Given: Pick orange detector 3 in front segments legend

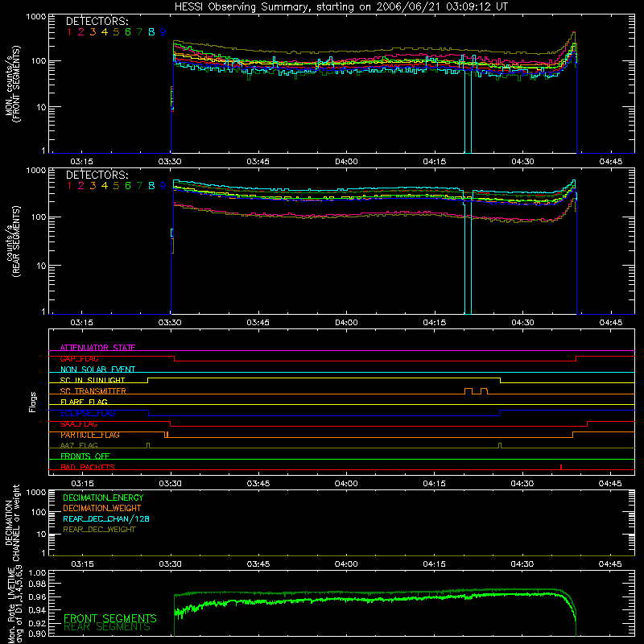Looking at the screenshot, I should point(93,32).
